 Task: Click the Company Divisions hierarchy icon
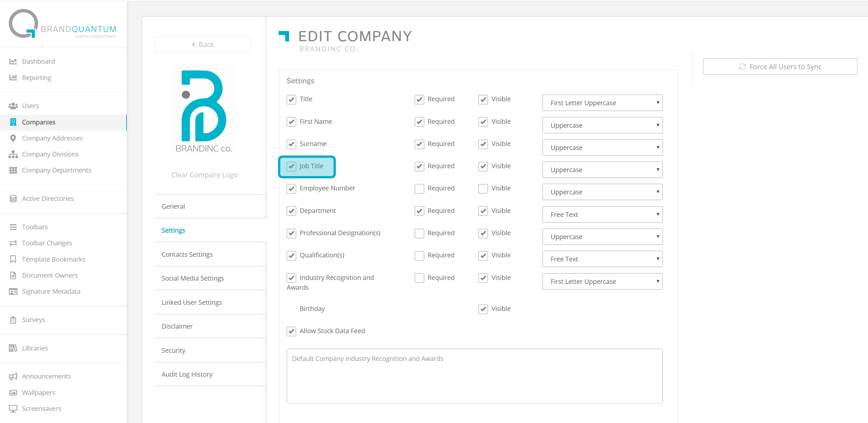pyautogui.click(x=13, y=154)
